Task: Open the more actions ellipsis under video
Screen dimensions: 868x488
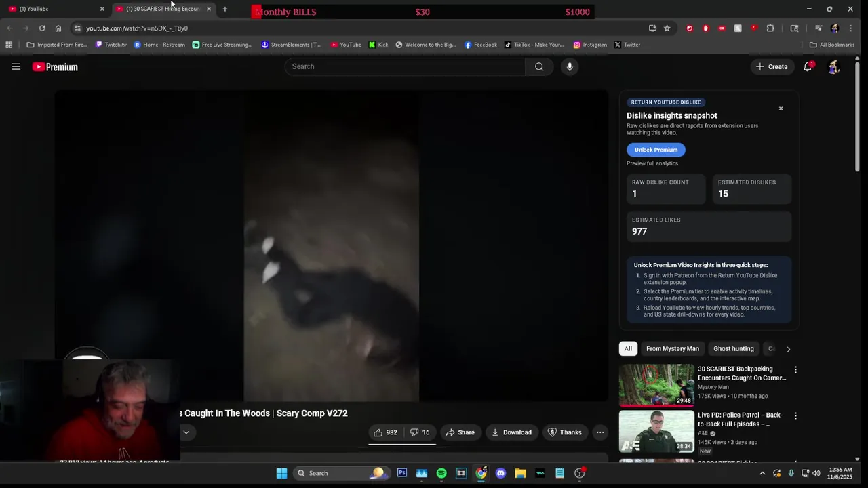Action: 600,432
